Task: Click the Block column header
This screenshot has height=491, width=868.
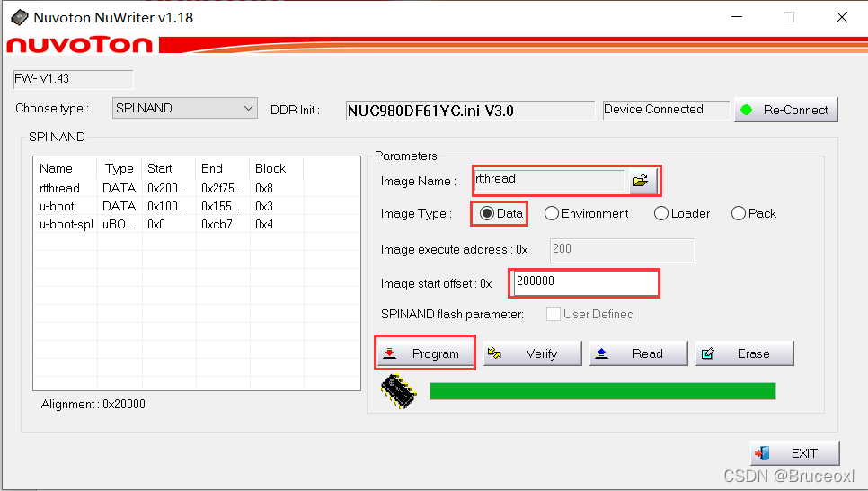Action: pos(276,168)
